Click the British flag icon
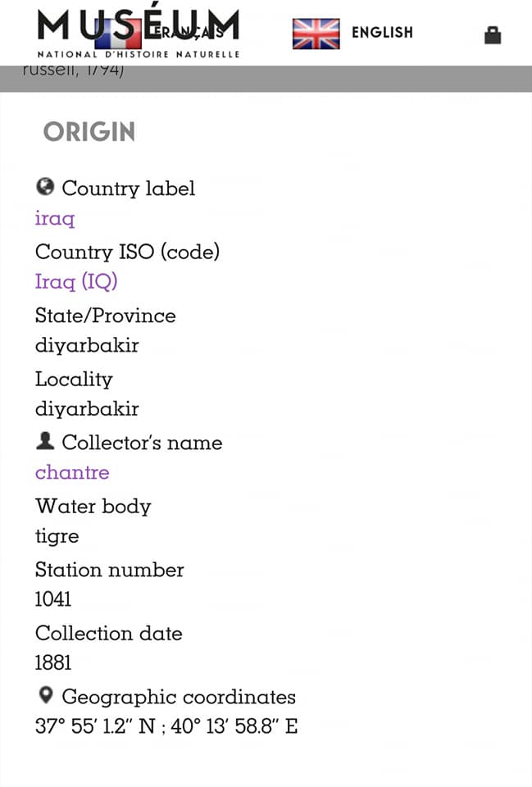 pos(316,34)
